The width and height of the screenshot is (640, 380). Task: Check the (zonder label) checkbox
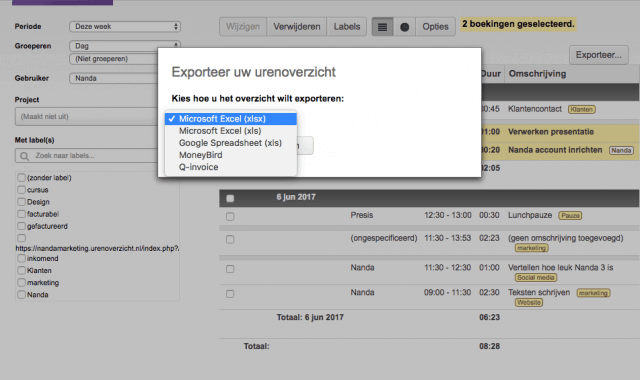click(x=22, y=178)
